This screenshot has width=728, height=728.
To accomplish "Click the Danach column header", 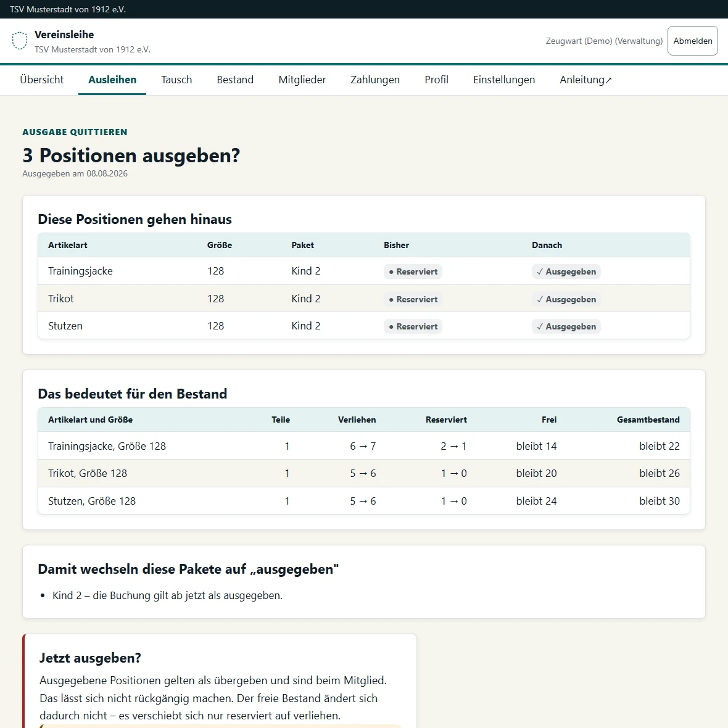I will [547, 245].
